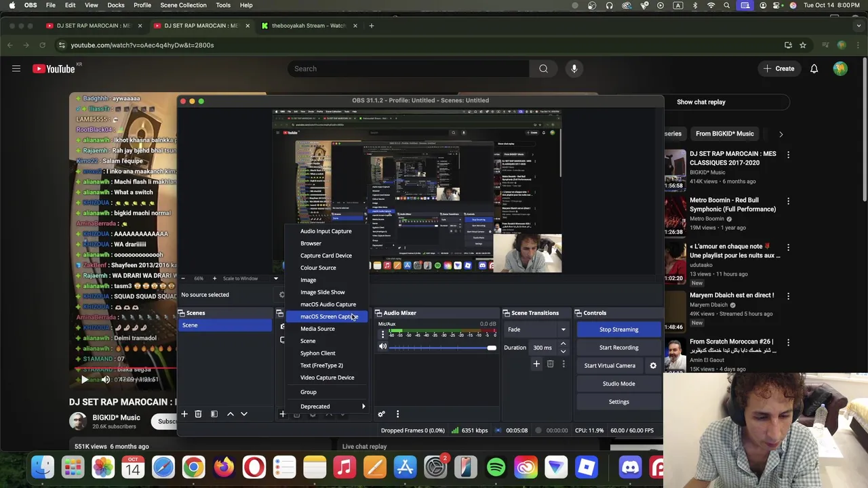Open Scene Collection menu in menu bar

(183, 5)
